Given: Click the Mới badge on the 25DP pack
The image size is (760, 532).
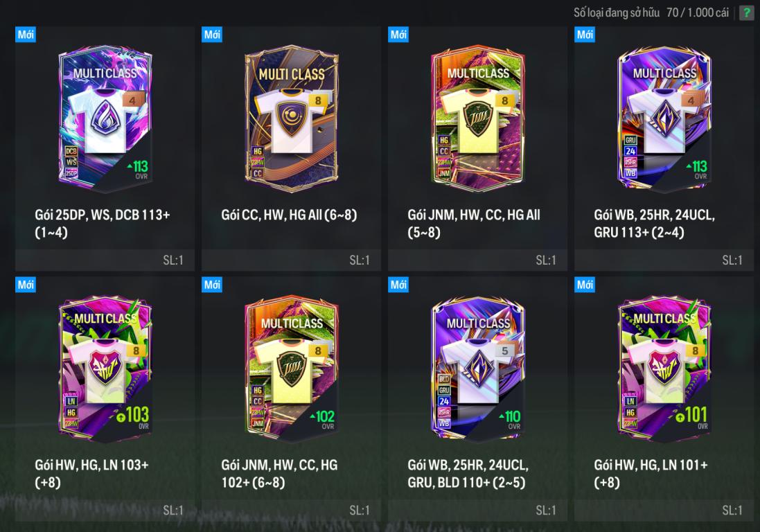Looking at the screenshot, I should click(26, 35).
